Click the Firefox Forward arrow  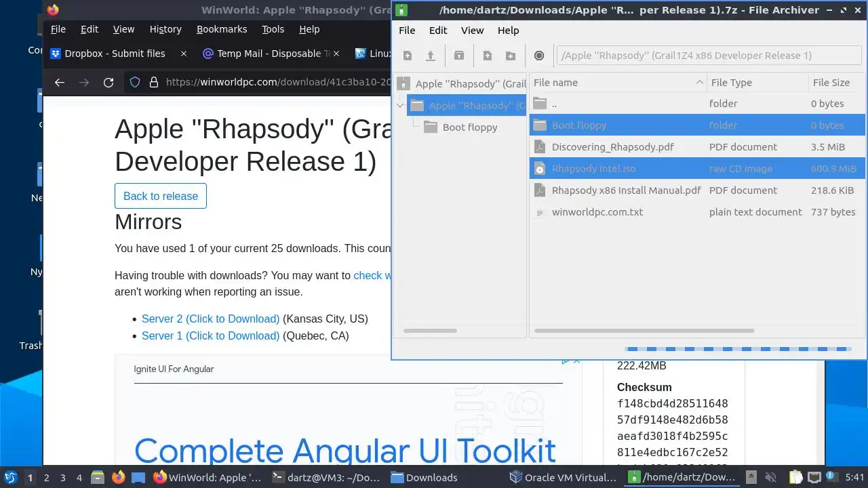84,82
